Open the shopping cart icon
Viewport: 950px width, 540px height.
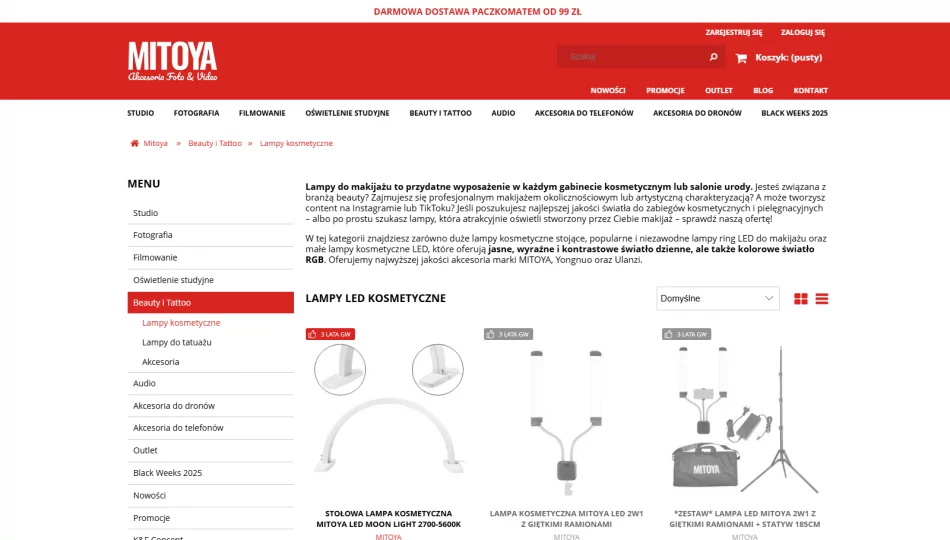[x=741, y=58]
